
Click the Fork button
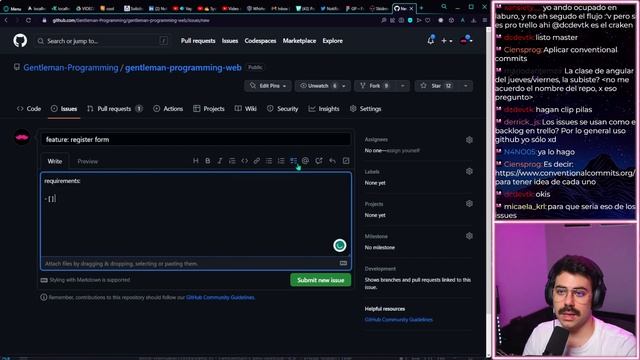click(375, 86)
